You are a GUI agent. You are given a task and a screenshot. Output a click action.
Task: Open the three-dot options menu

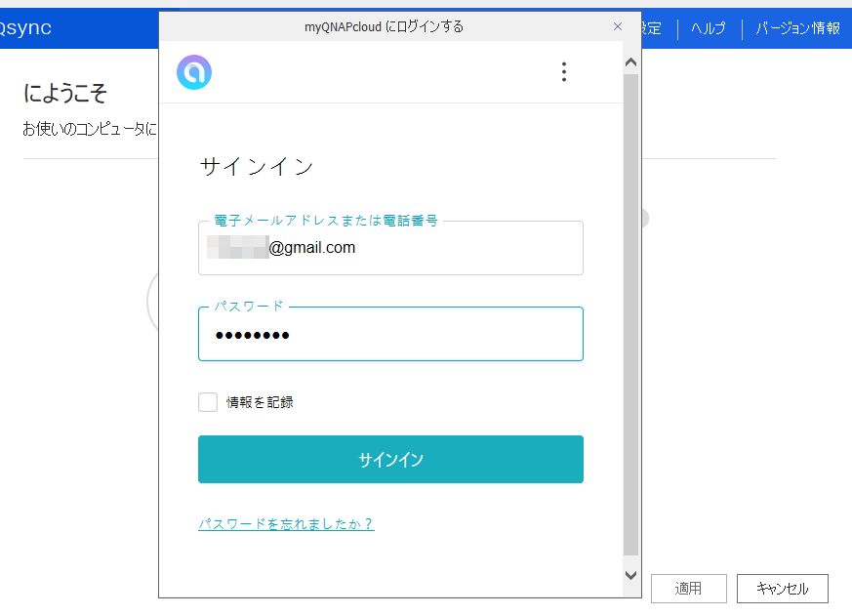(x=564, y=72)
